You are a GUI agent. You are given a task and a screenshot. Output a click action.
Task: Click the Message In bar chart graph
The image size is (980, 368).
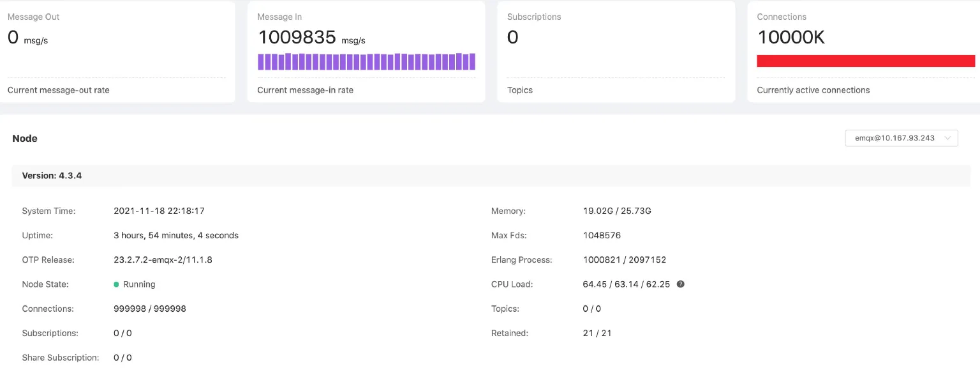(x=366, y=61)
